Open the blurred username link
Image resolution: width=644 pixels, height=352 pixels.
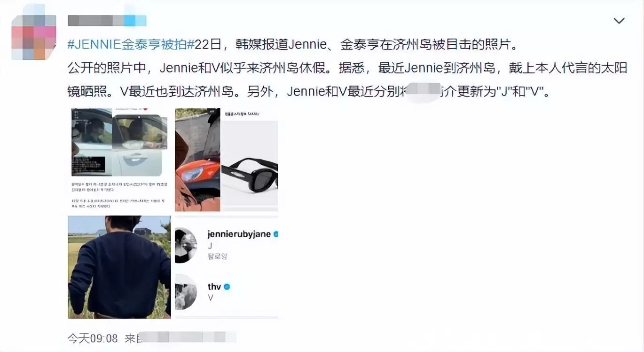[x=107, y=20]
